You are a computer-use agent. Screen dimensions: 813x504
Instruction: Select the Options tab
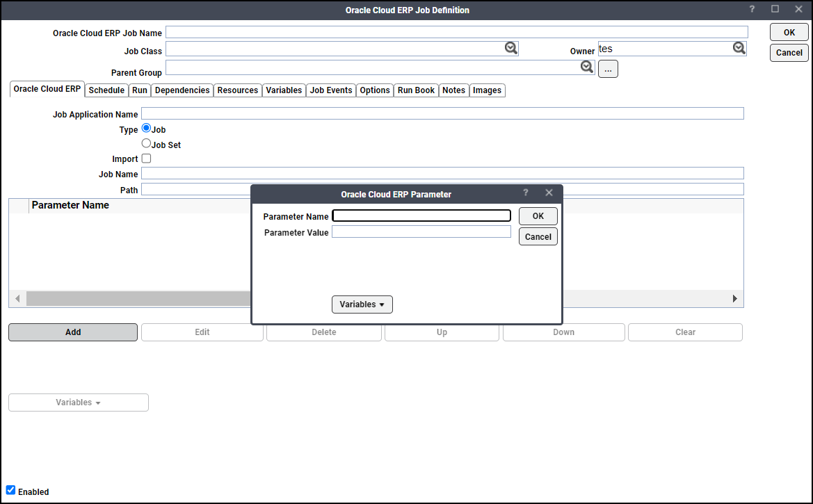375,90
